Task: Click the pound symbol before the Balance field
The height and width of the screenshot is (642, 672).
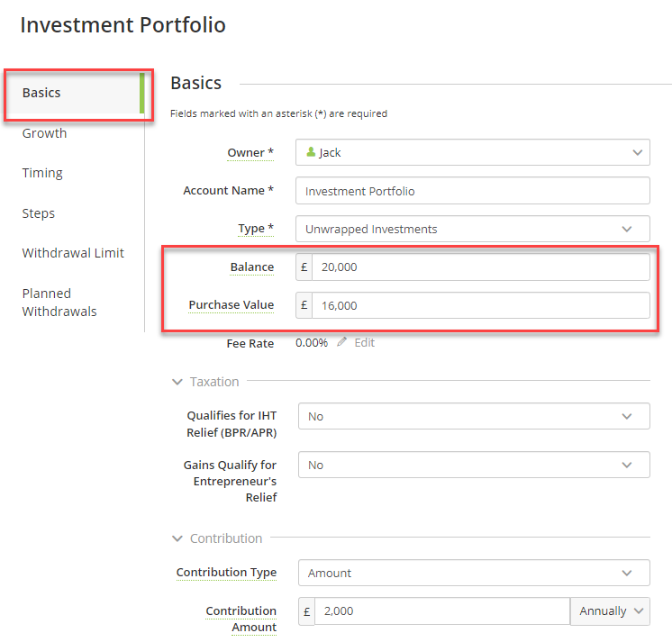Action: [304, 267]
